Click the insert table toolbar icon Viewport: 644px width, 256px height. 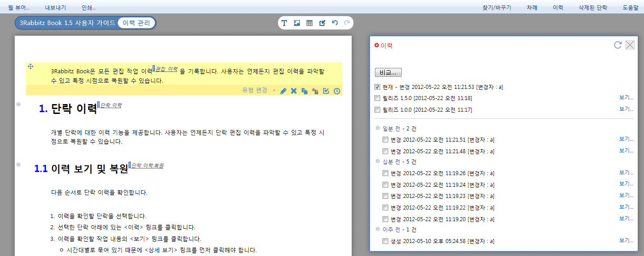[x=309, y=23]
